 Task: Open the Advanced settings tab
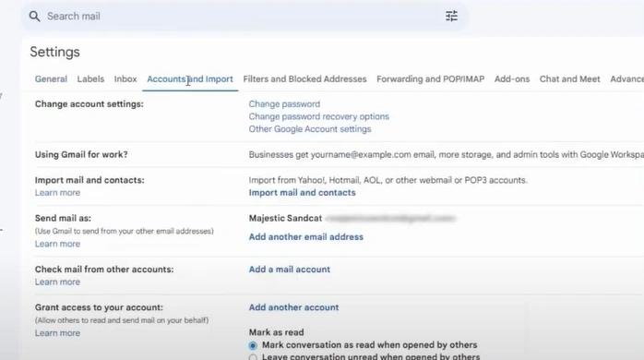click(x=626, y=78)
